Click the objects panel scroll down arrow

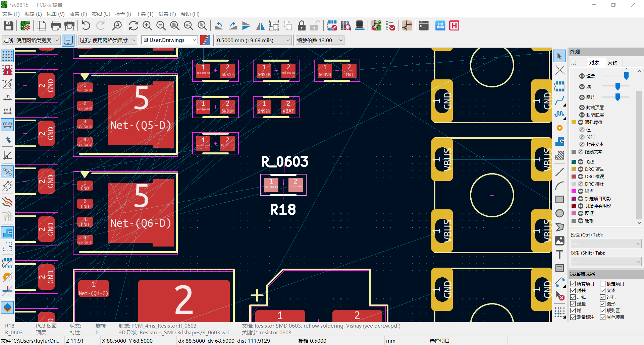639,222
